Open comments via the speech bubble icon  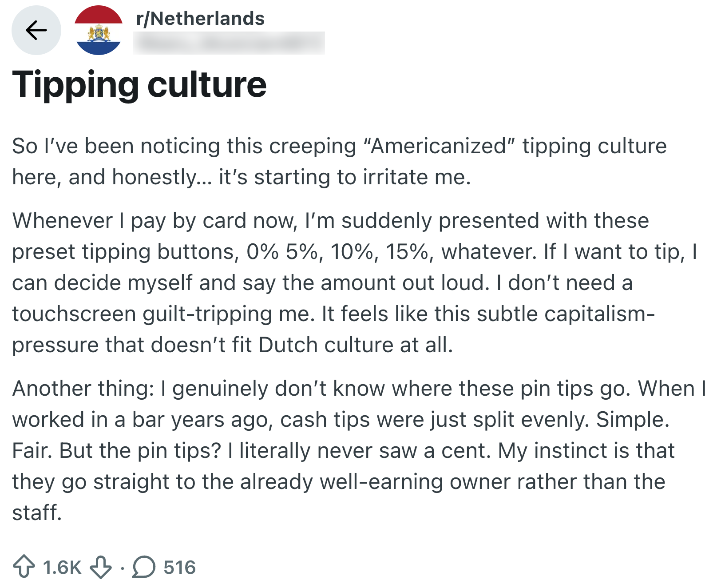point(144,567)
